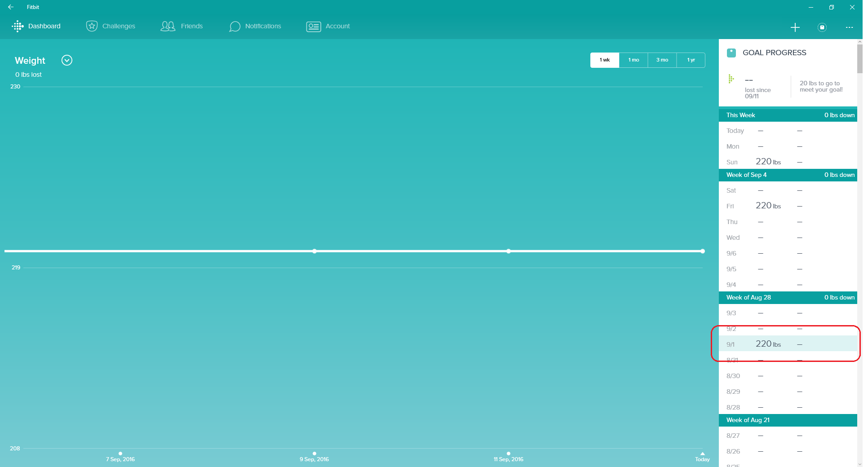Click the back arrow in title bar
This screenshot has height=467, width=868.
(x=10, y=7)
